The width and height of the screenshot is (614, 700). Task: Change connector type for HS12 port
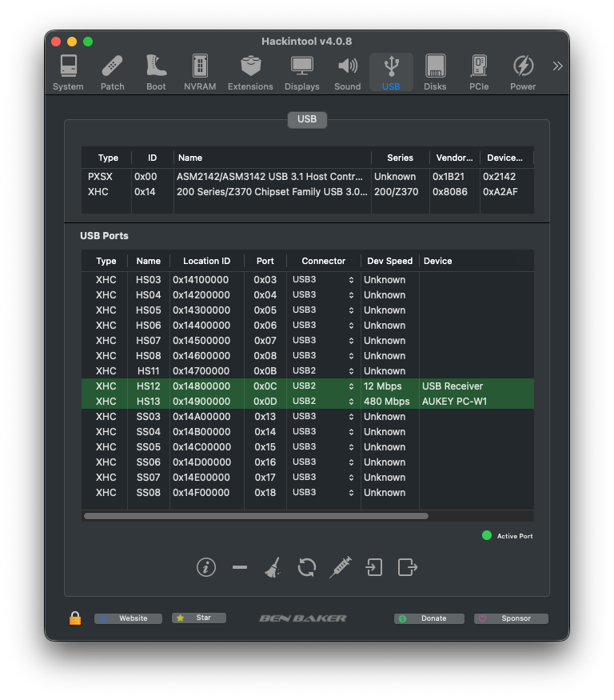pyautogui.click(x=324, y=386)
